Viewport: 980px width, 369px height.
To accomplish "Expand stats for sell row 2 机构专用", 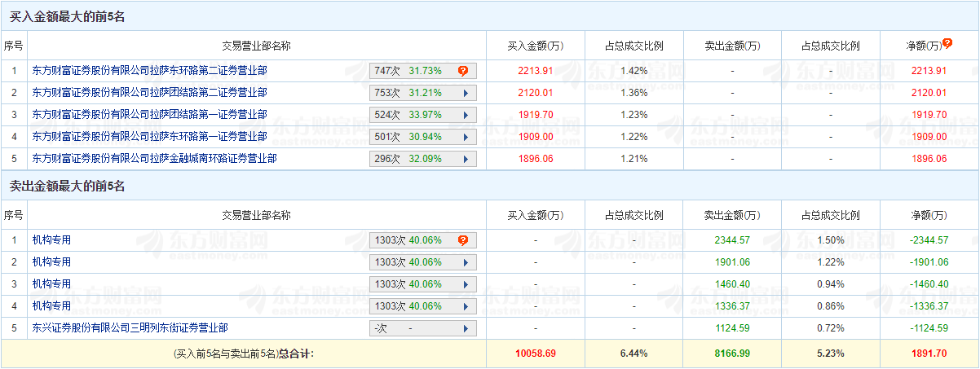I will (466, 262).
